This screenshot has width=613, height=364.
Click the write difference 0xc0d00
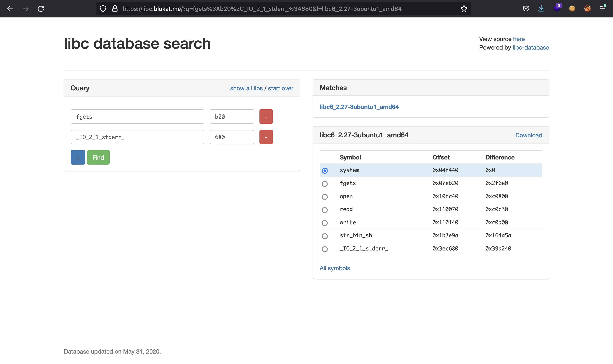[x=496, y=222]
